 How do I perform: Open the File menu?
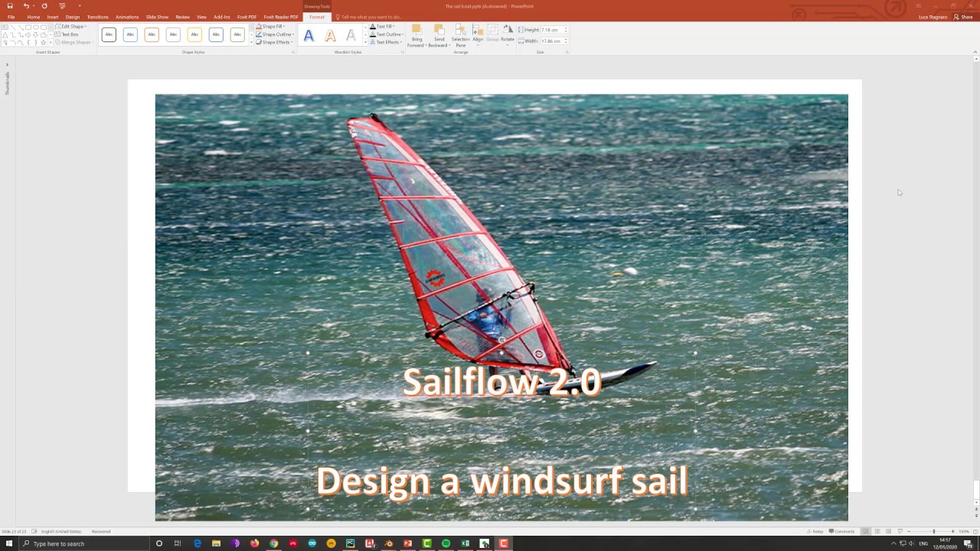point(11,17)
